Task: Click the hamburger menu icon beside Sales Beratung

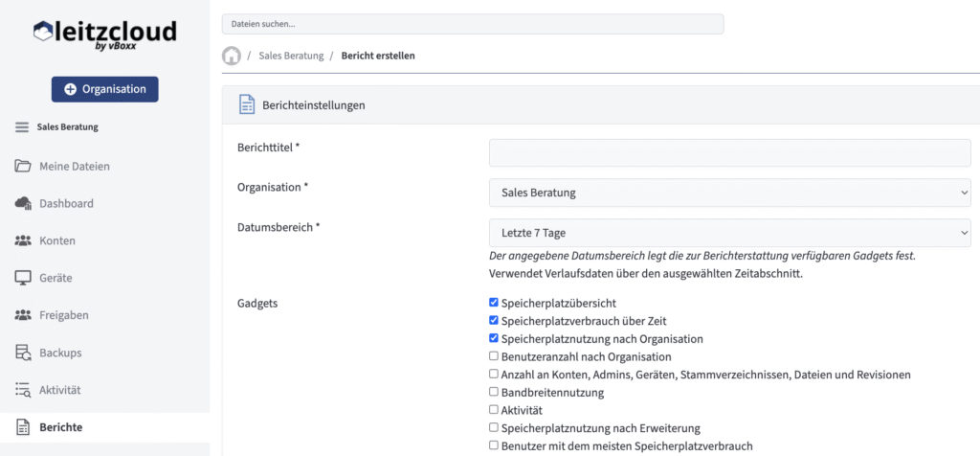Action: coord(22,126)
